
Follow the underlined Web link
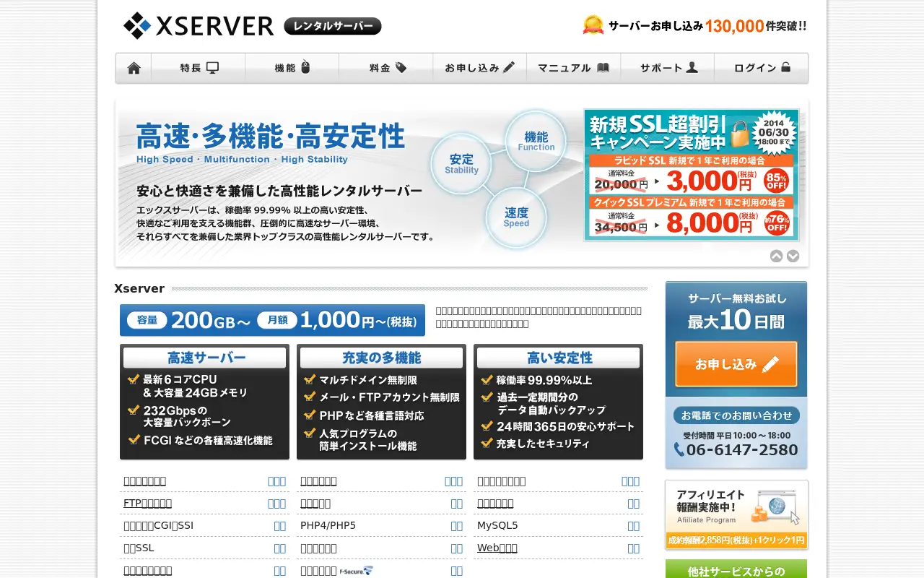pyautogui.click(x=497, y=548)
